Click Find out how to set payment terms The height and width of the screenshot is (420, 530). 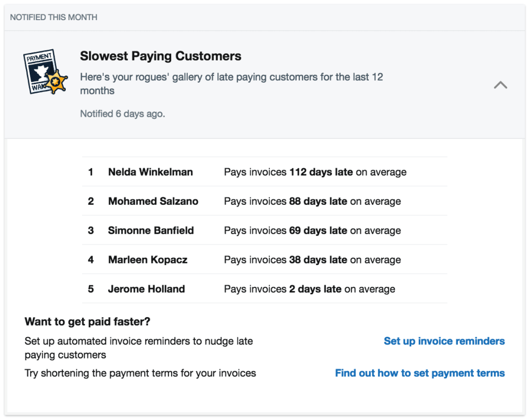(420, 373)
